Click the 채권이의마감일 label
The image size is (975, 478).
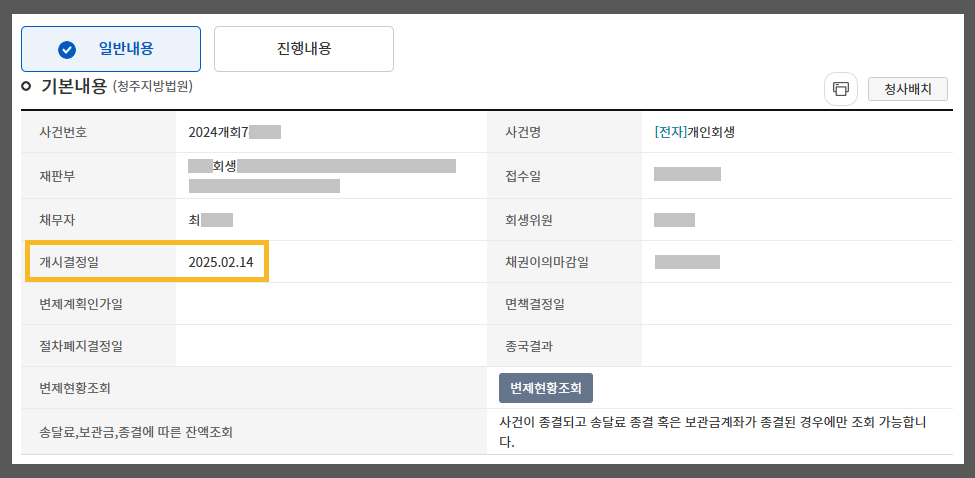pyautogui.click(x=547, y=262)
